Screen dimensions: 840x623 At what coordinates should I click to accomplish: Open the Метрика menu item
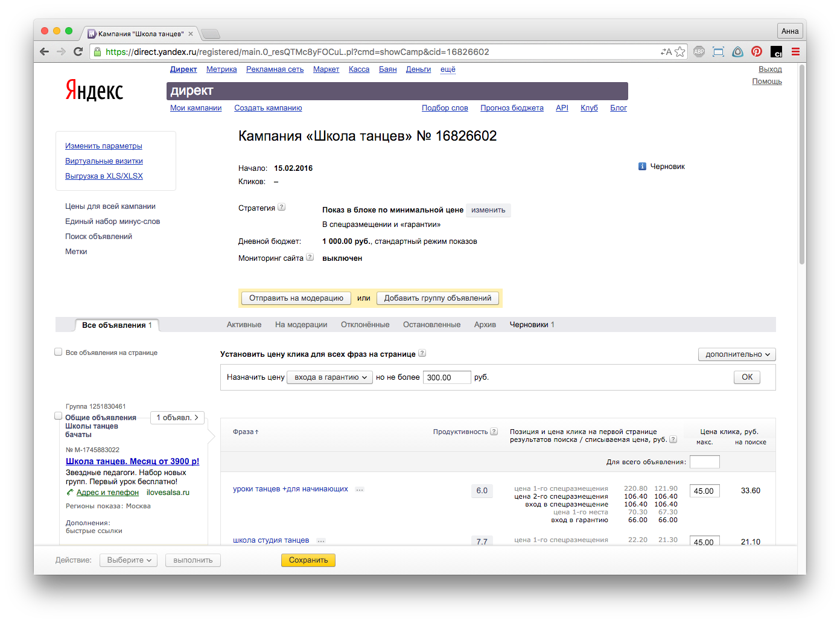click(x=221, y=69)
